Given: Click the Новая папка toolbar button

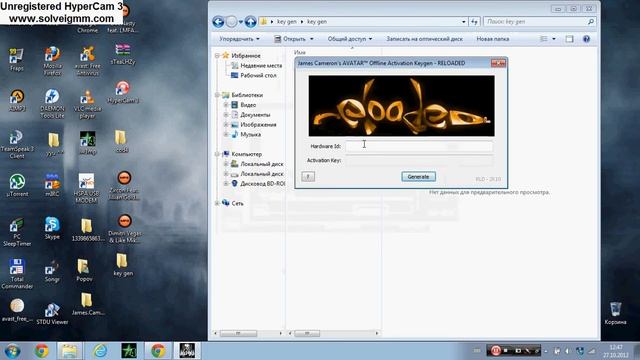Looking at the screenshot, I should point(493,39).
